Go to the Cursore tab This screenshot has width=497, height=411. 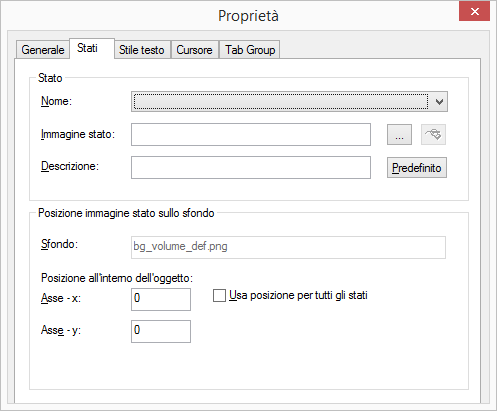point(195,50)
